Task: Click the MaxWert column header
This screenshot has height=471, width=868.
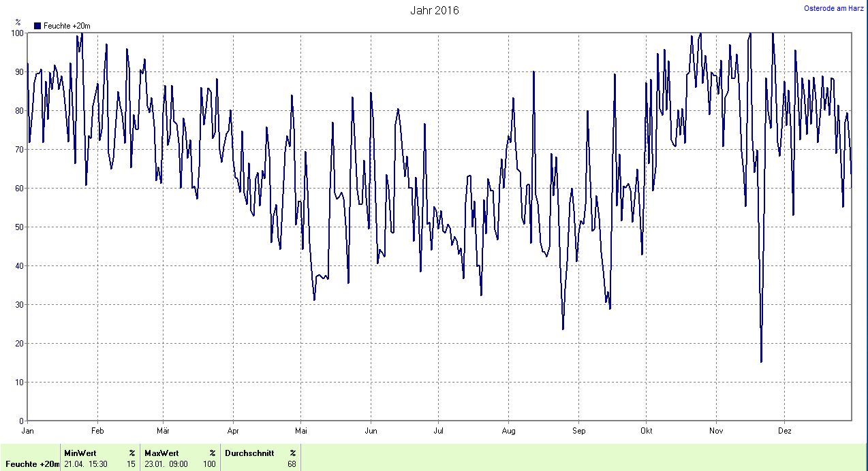Action: click(161, 453)
